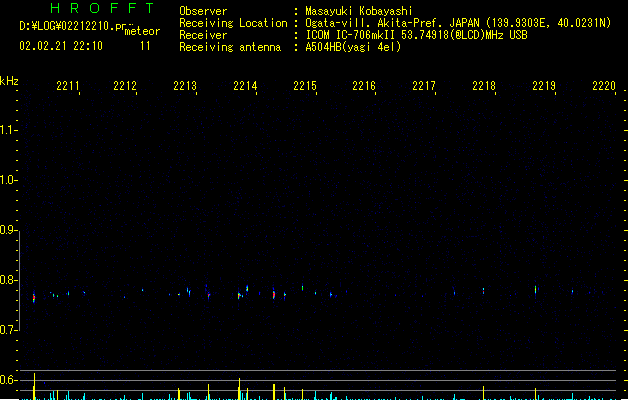This screenshot has width=629, height=400.
Task: Click the 0.7 kHz axis label
Action: click(x=8, y=330)
